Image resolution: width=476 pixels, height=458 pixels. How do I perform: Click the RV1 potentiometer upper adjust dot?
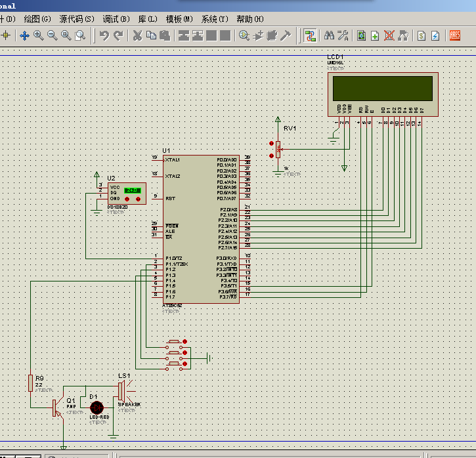(x=271, y=144)
